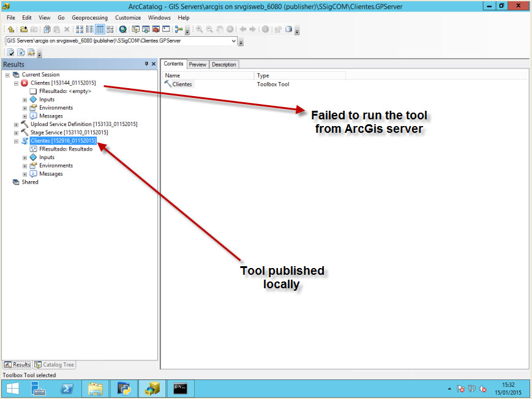Expand the Upload Service Definition node
532x399 pixels.
point(16,124)
